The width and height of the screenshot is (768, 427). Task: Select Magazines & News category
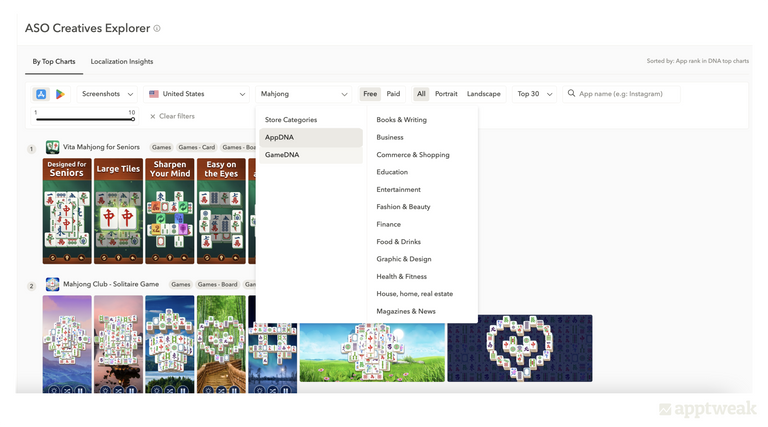tap(406, 311)
